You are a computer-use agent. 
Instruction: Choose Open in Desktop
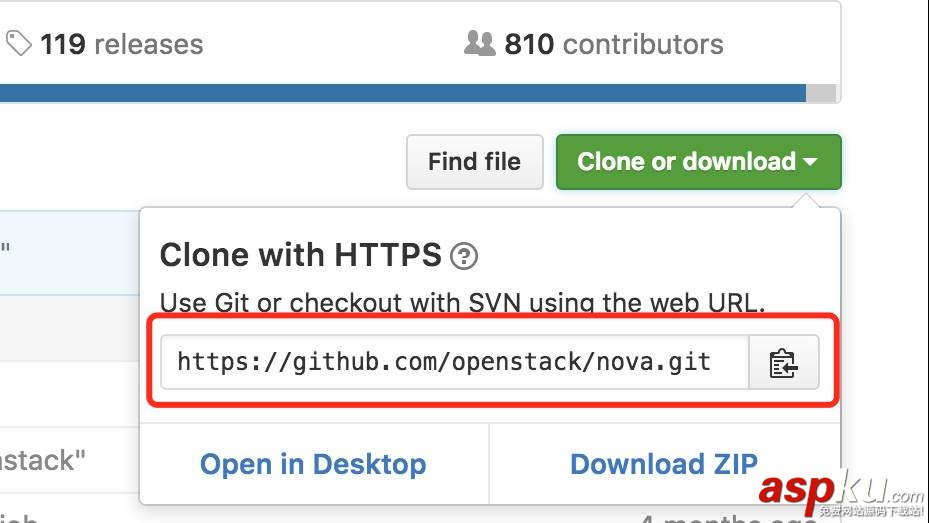click(x=313, y=464)
